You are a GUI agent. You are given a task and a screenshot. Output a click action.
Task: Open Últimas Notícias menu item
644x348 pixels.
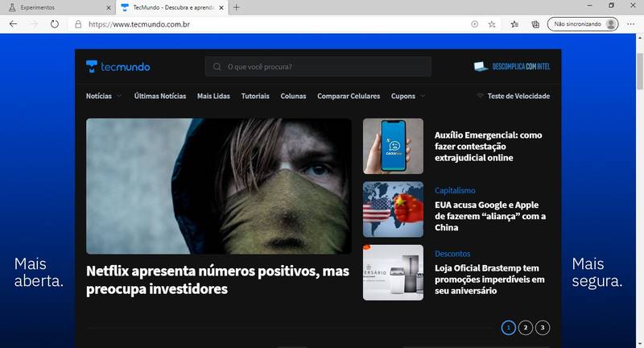pos(160,96)
